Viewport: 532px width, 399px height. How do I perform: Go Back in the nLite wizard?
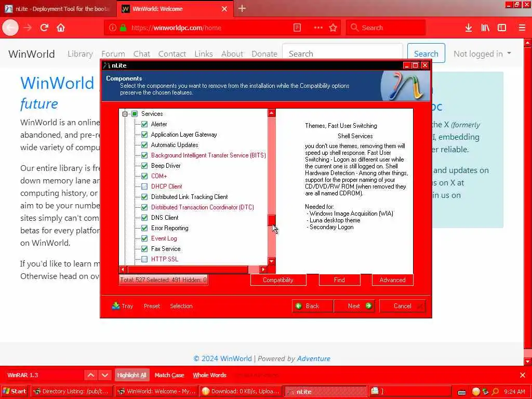[x=312, y=306]
